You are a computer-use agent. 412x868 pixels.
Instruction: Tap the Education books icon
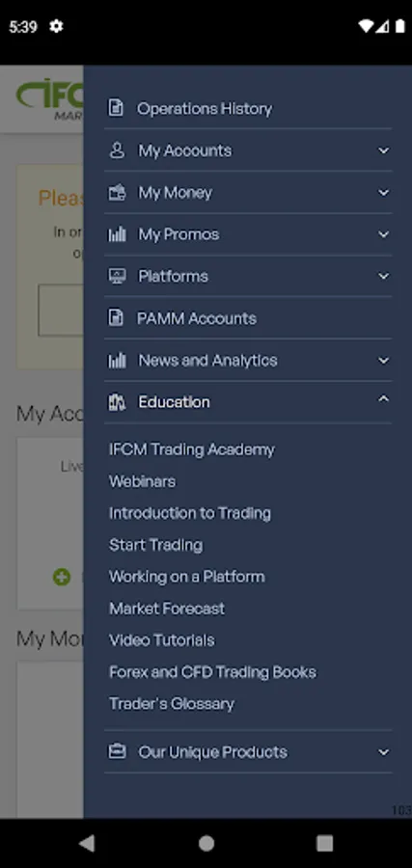(117, 402)
